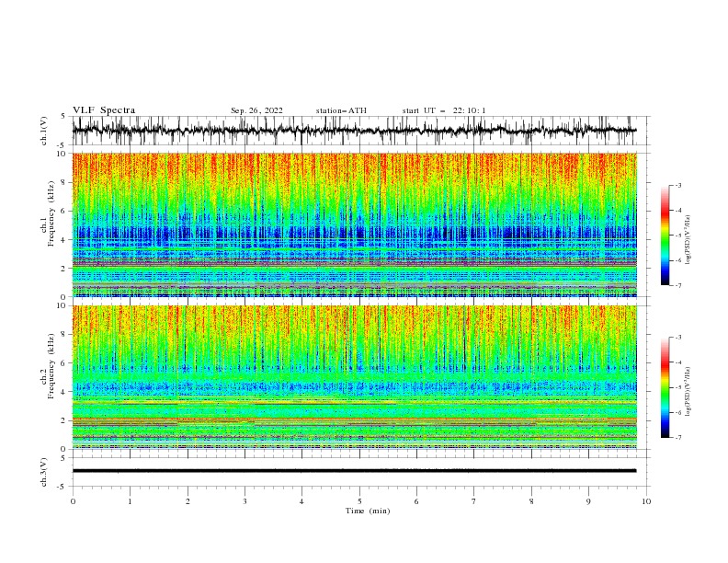Click time axis tick label "0"
The image size is (728, 563).
tap(73, 501)
